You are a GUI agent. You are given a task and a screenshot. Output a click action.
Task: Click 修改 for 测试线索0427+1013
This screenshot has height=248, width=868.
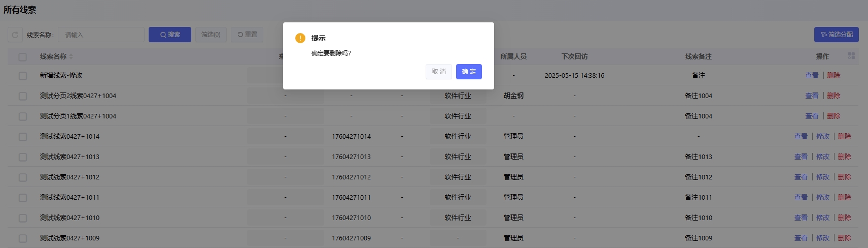pos(822,157)
